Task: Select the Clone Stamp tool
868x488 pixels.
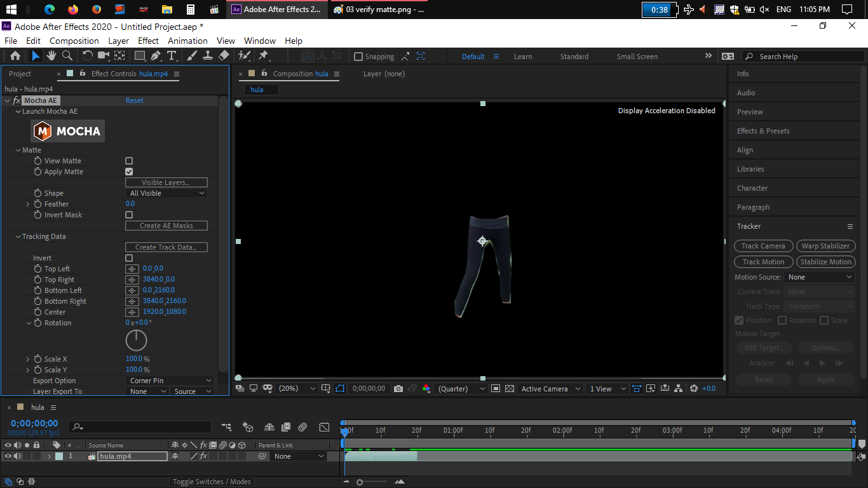Action: tap(208, 56)
